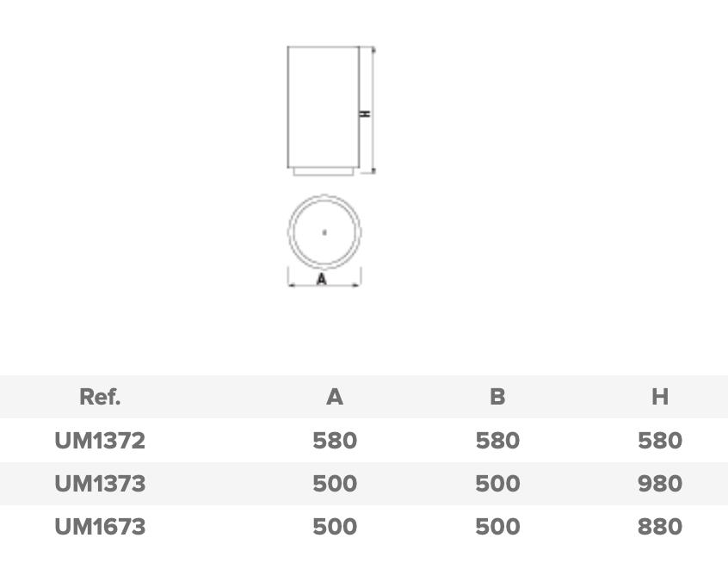The width and height of the screenshot is (728, 569).
Task: Select the A column header in the table
Action: (335, 397)
